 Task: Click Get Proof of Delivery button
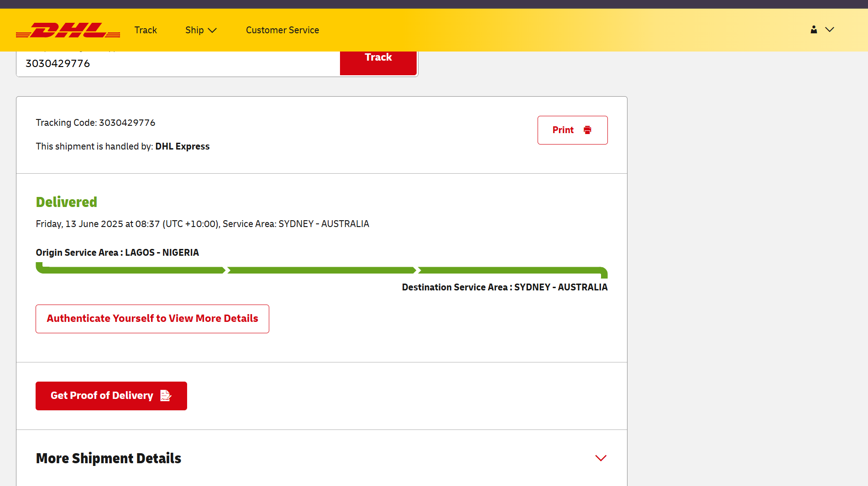tap(111, 396)
